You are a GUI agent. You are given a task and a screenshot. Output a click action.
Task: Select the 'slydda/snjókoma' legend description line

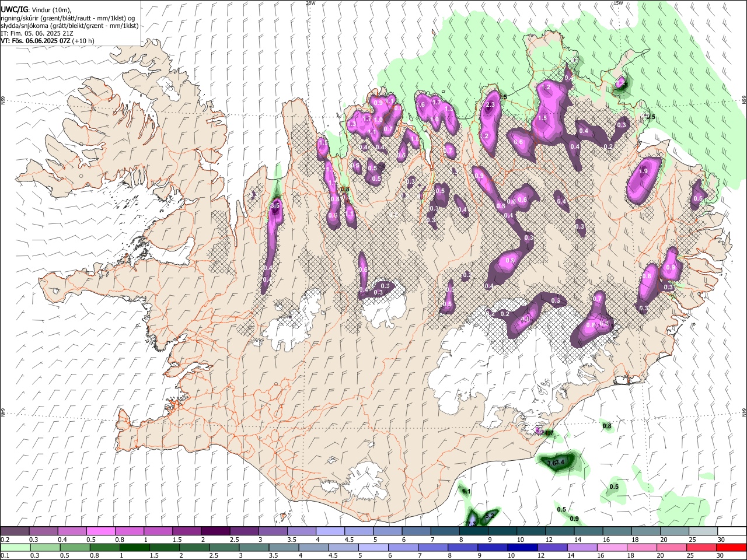click(69, 26)
